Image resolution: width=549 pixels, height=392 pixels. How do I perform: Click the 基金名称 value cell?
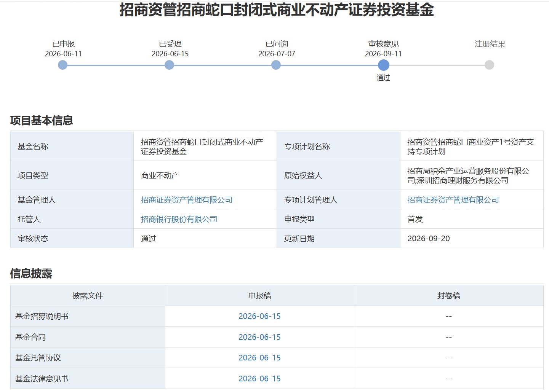205,147
